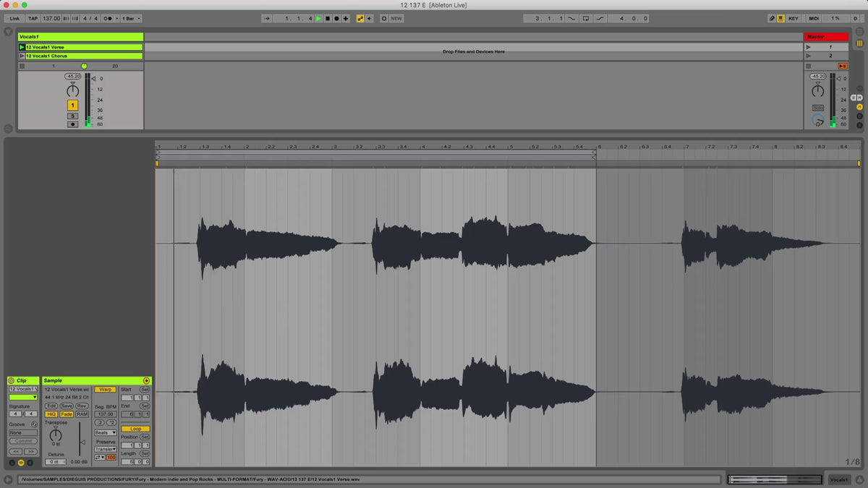This screenshot has width=868, height=488.
Task: Toggle the clip Loop switch
Action: click(x=135, y=429)
